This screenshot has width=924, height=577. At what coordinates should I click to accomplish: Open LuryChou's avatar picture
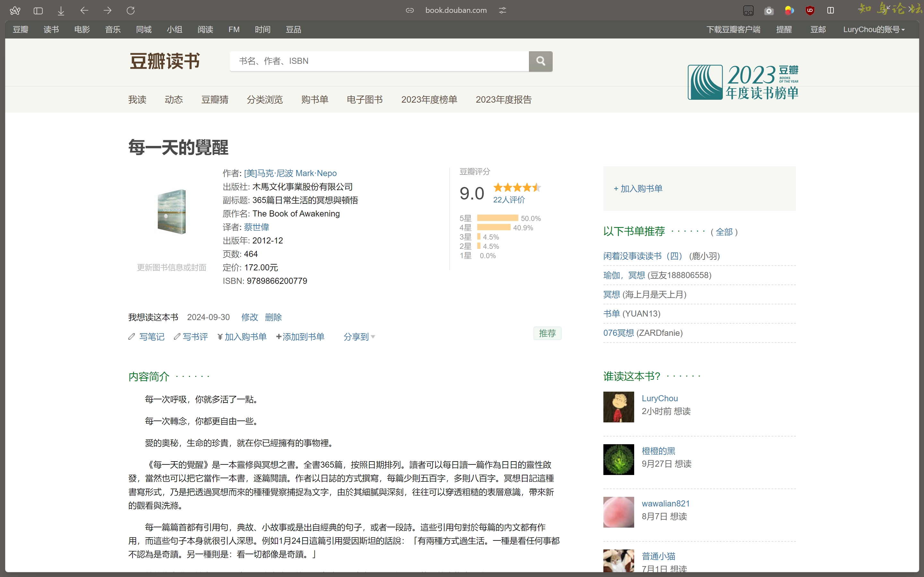pyautogui.click(x=618, y=407)
